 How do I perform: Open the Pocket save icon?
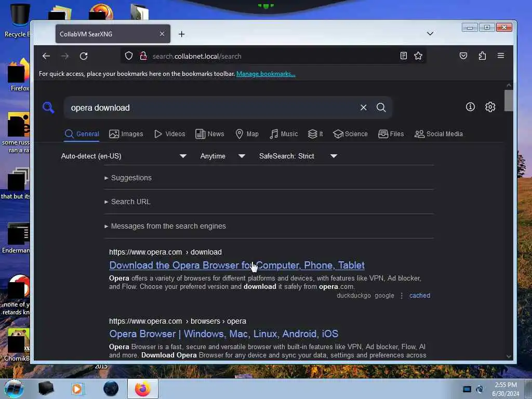coord(463,56)
